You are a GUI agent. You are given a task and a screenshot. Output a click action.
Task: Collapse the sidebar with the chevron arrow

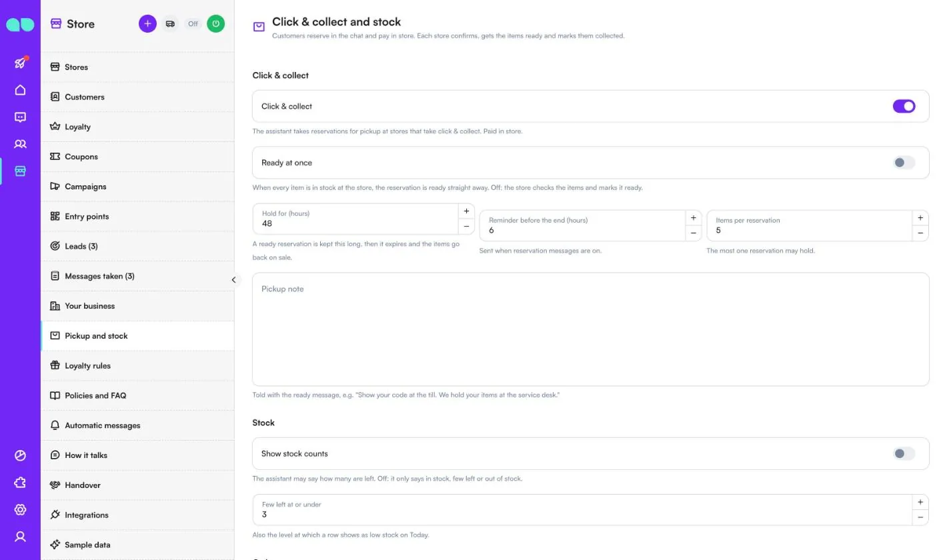[233, 280]
